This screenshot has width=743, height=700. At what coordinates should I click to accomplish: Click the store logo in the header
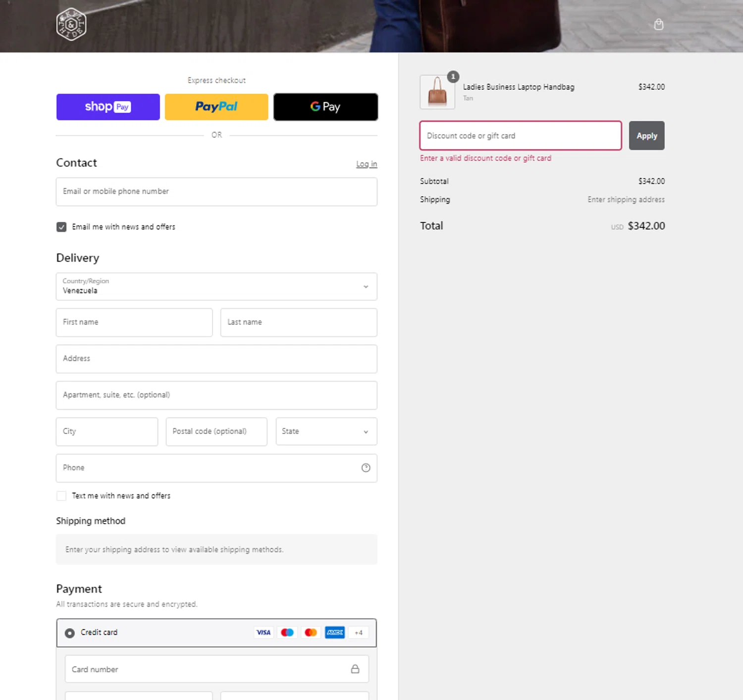point(71,24)
